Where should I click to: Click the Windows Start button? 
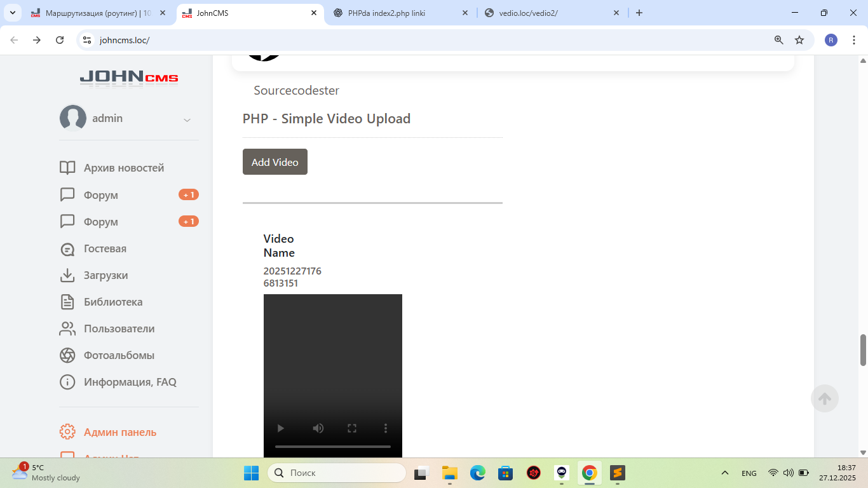point(252,473)
